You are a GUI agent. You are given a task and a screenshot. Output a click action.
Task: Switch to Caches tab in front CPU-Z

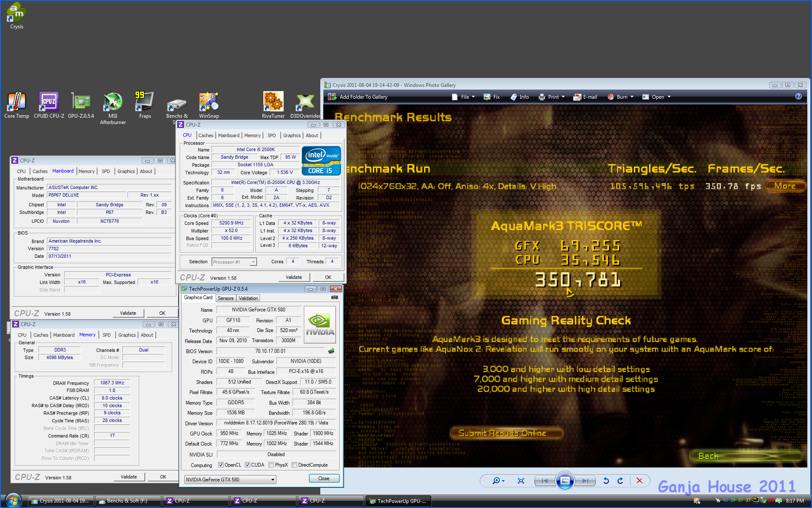point(206,135)
